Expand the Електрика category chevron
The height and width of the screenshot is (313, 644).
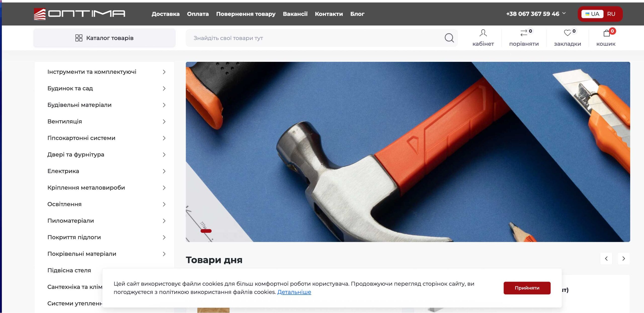click(164, 171)
